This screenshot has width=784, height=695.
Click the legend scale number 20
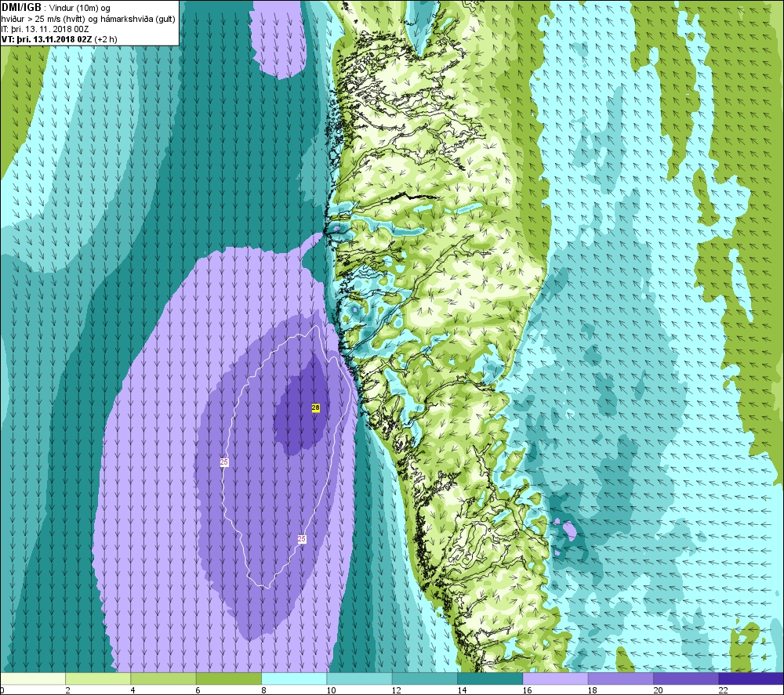(x=658, y=690)
